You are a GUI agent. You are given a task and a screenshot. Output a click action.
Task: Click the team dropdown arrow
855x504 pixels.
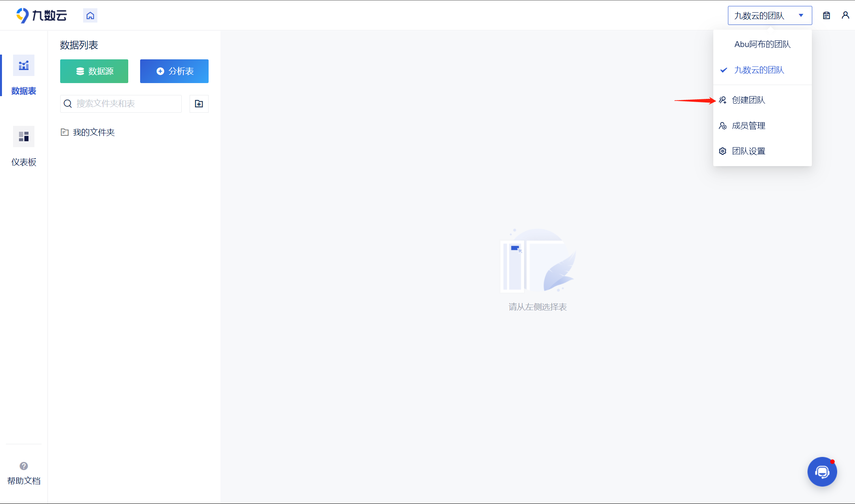point(801,15)
